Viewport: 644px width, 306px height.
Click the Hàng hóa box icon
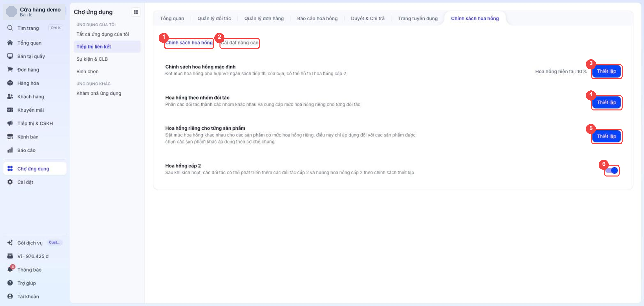click(10, 83)
